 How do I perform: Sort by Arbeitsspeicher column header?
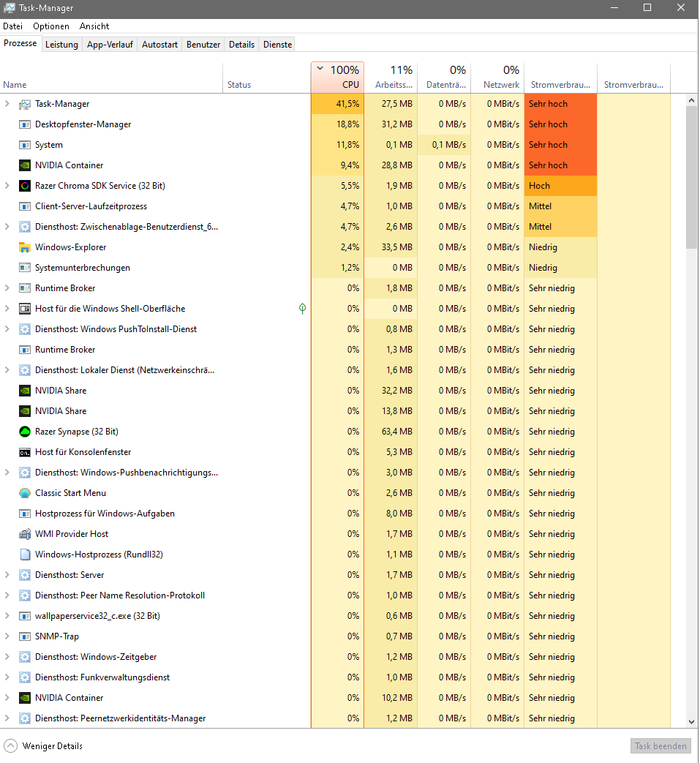click(x=391, y=78)
